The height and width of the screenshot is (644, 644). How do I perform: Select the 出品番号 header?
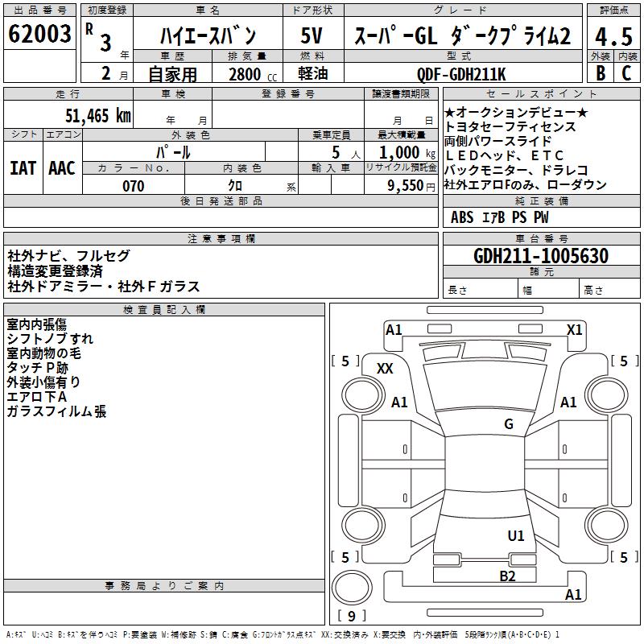tap(39, 10)
